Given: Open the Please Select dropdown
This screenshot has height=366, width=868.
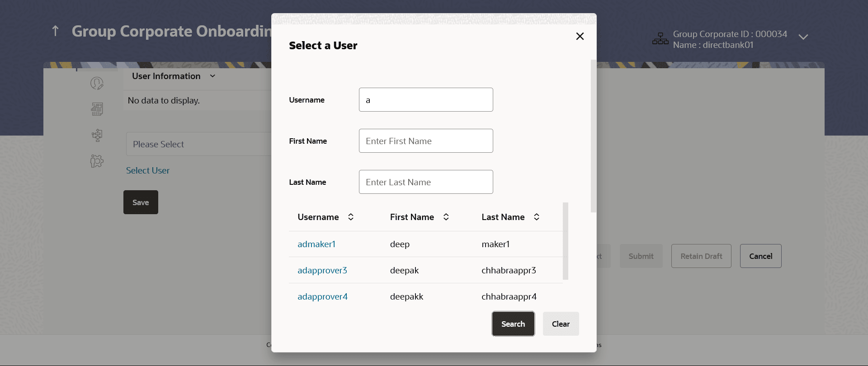Looking at the screenshot, I should [x=199, y=144].
